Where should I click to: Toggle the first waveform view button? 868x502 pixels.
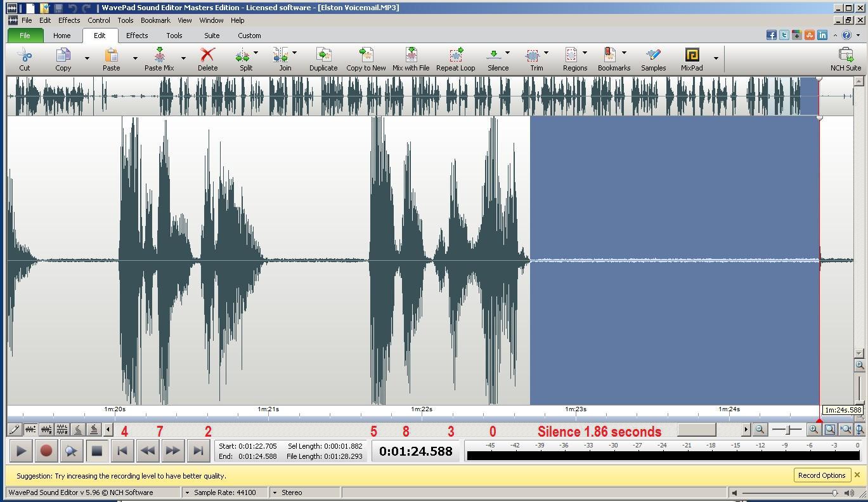click(30, 430)
